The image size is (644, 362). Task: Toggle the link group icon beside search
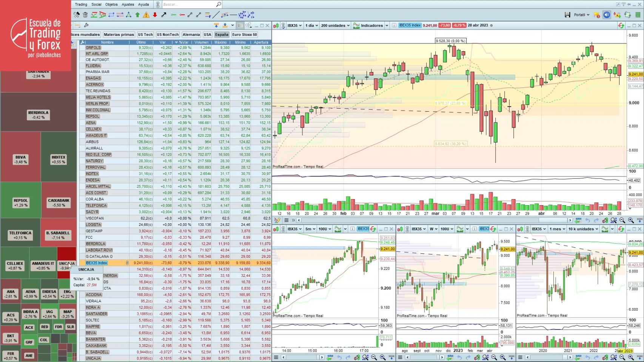pyautogui.click(x=158, y=4)
